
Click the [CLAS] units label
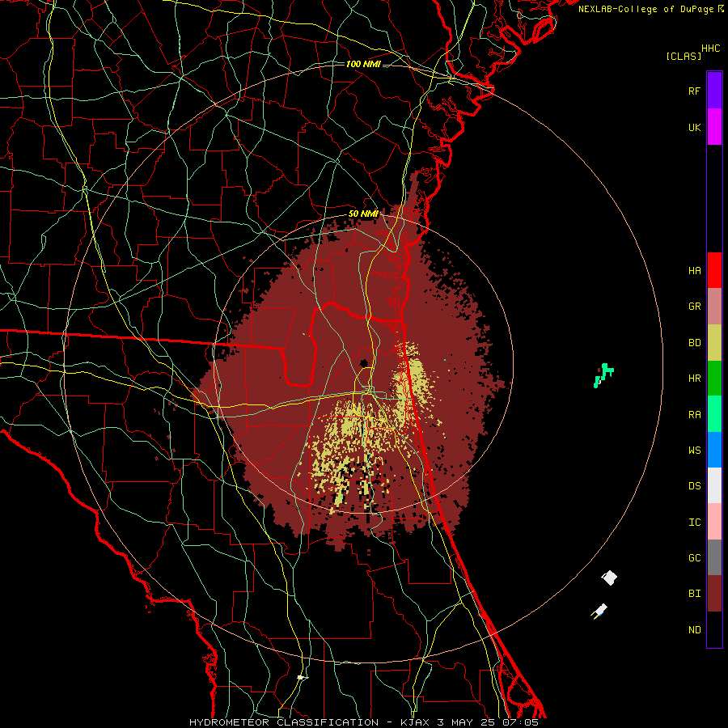coord(684,57)
